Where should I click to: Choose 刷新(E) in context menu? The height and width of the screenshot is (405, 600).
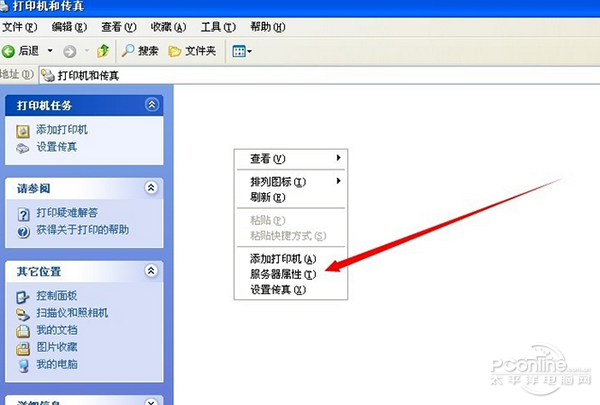click(291, 197)
